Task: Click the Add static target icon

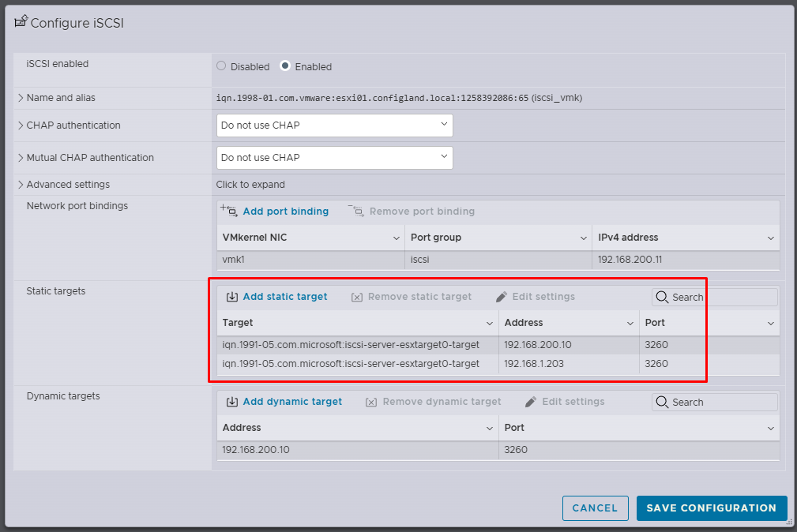Action: 231,297
